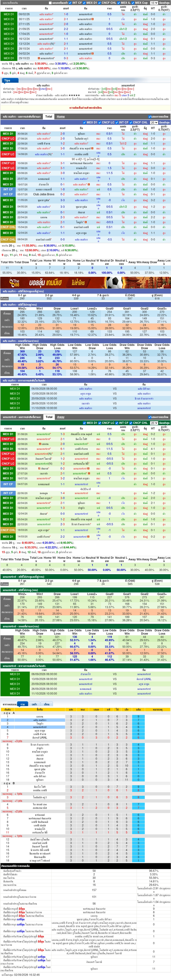The width and height of the screenshot is (171, 980).
Task: Open the 20-match count dropdown in away results section
Action: 153,423
